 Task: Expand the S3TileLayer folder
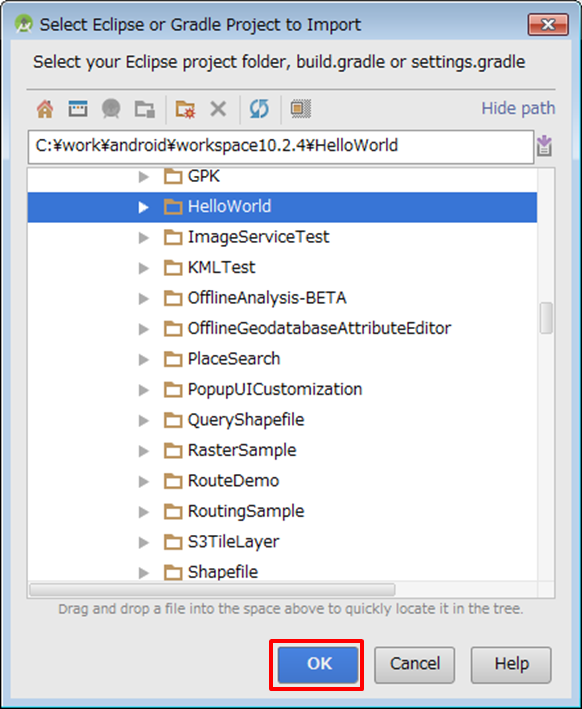pyautogui.click(x=143, y=542)
